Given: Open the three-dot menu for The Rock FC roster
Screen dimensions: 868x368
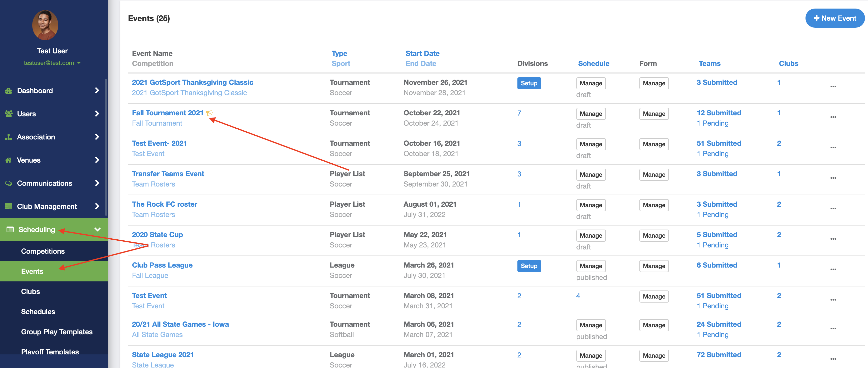Looking at the screenshot, I should coord(833,209).
